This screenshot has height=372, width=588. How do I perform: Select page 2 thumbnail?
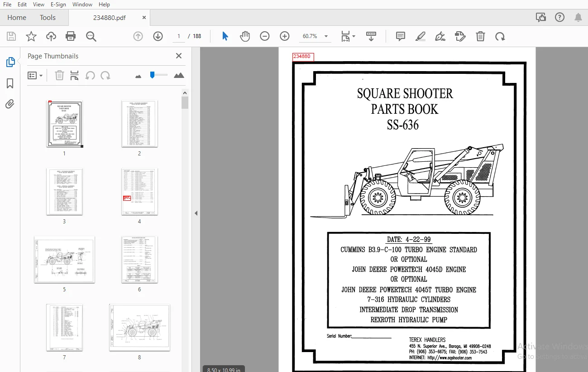139,123
